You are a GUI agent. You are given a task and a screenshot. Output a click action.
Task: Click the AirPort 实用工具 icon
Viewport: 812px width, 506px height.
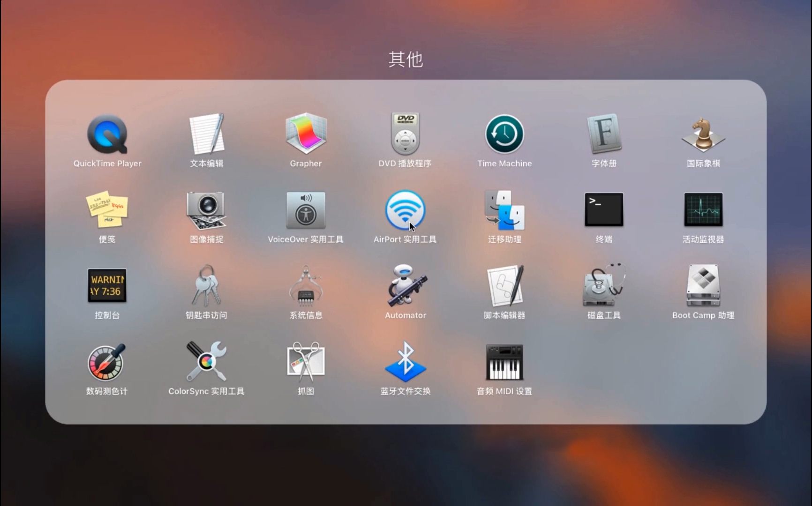pos(405,210)
